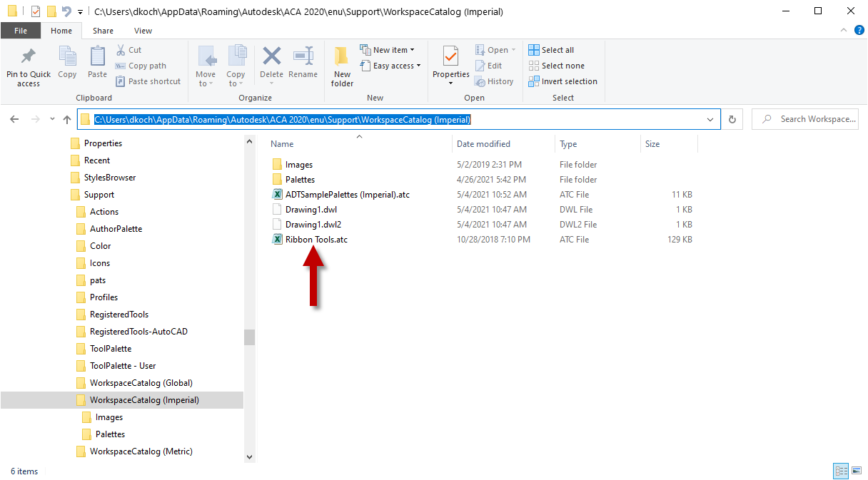This screenshot has height=480, width=868.
Task: Delete using the red X ribbon icon
Action: tap(271, 61)
